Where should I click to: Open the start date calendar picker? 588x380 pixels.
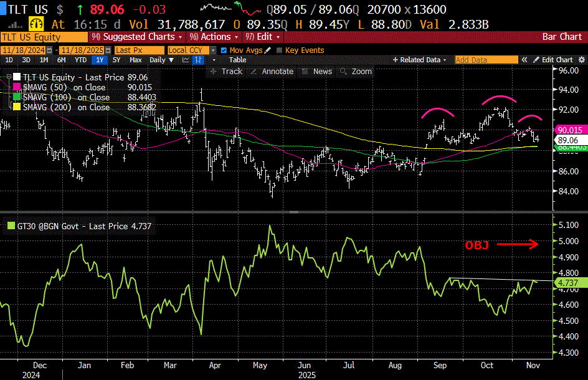point(49,50)
